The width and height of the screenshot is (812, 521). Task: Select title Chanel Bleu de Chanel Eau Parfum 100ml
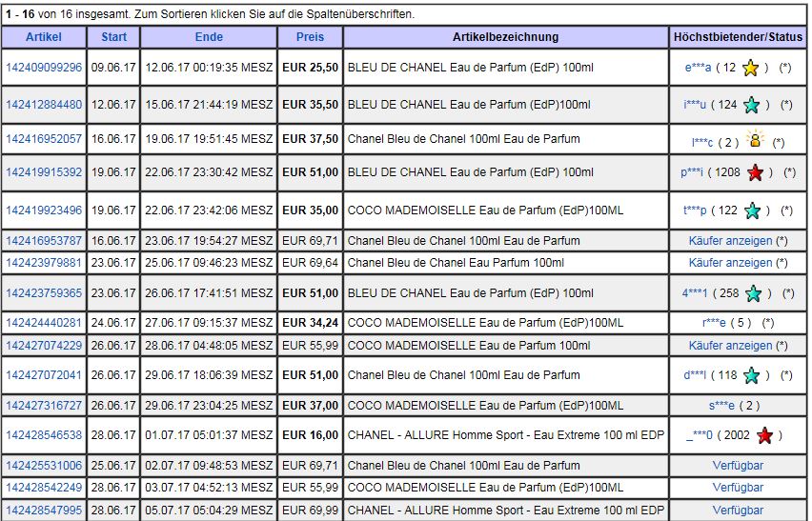click(x=456, y=263)
